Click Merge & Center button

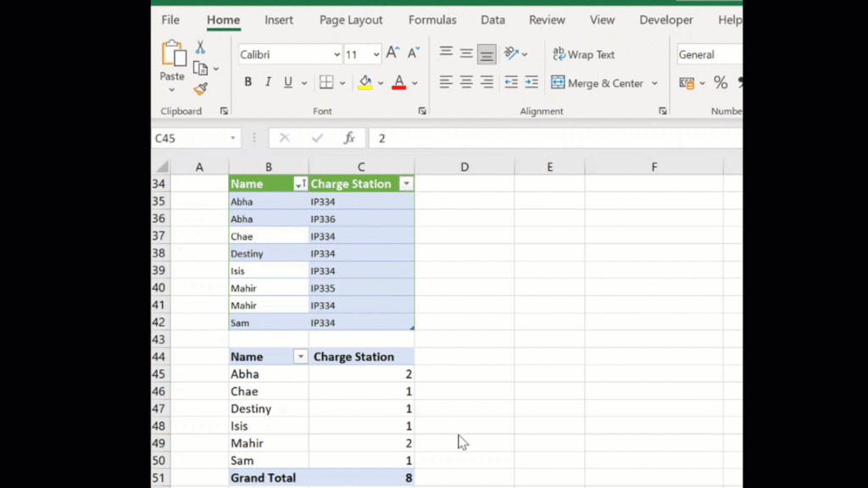pyautogui.click(x=597, y=83)
